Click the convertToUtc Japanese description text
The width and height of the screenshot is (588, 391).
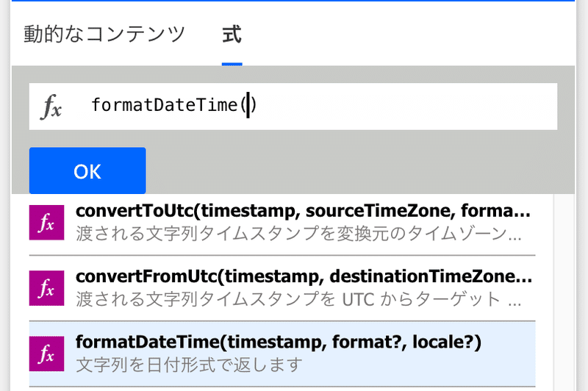coord(298,233)
